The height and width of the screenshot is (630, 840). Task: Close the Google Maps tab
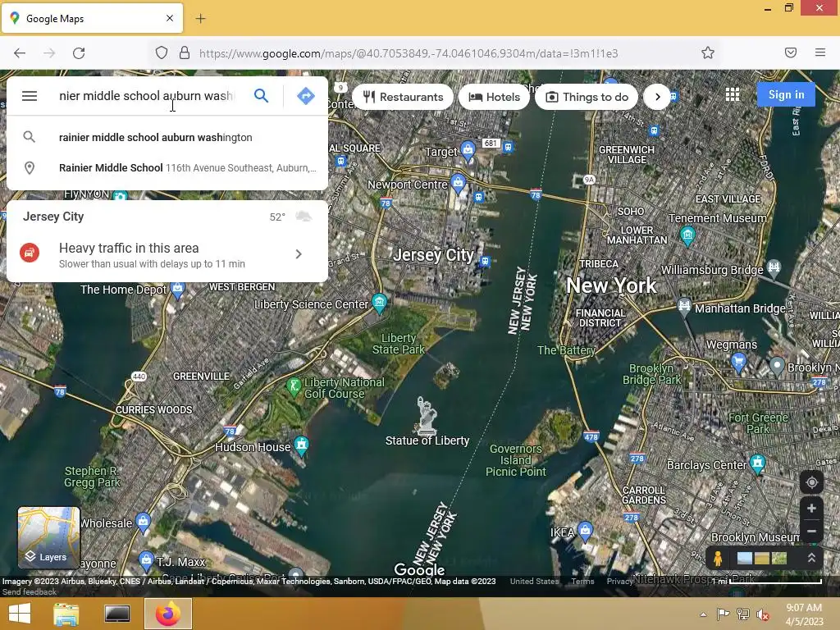coord(170,18)
